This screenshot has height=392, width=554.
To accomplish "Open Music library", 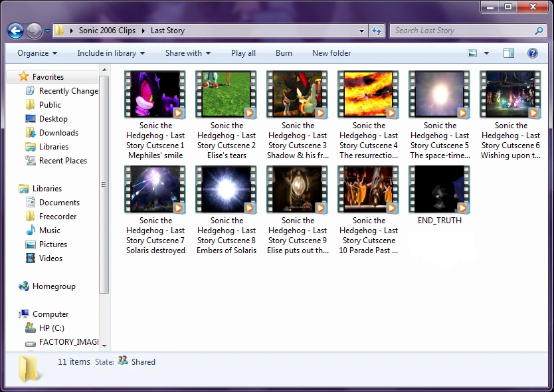I will (43, 231).
